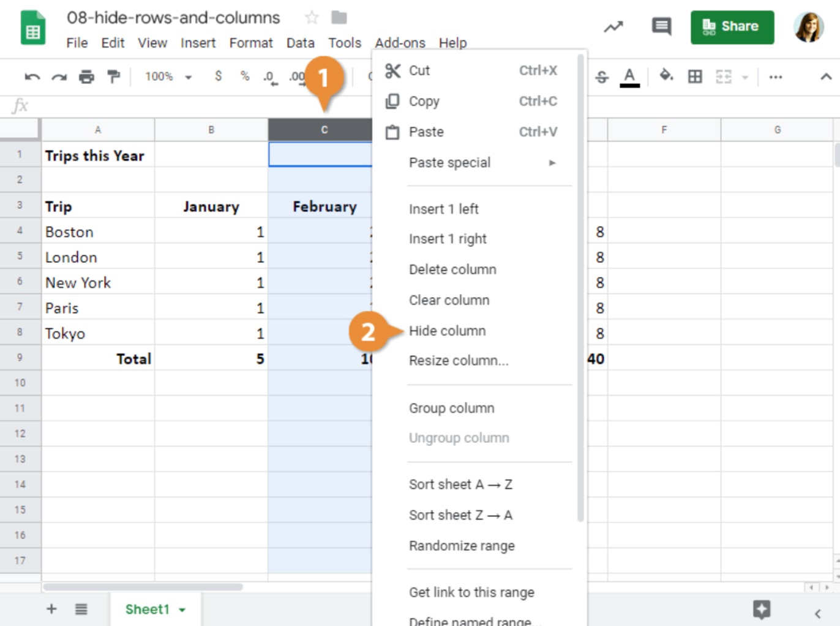
Task: Format as currency with dollar icon
Action: 218,76
